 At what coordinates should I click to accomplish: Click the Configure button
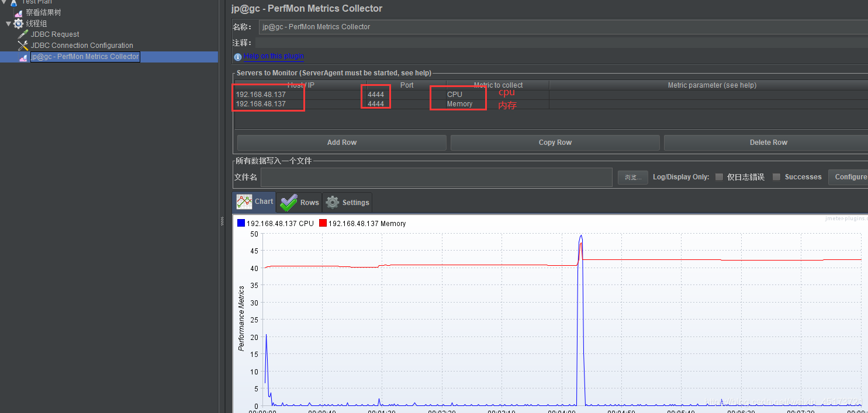[x=849, y=177]
